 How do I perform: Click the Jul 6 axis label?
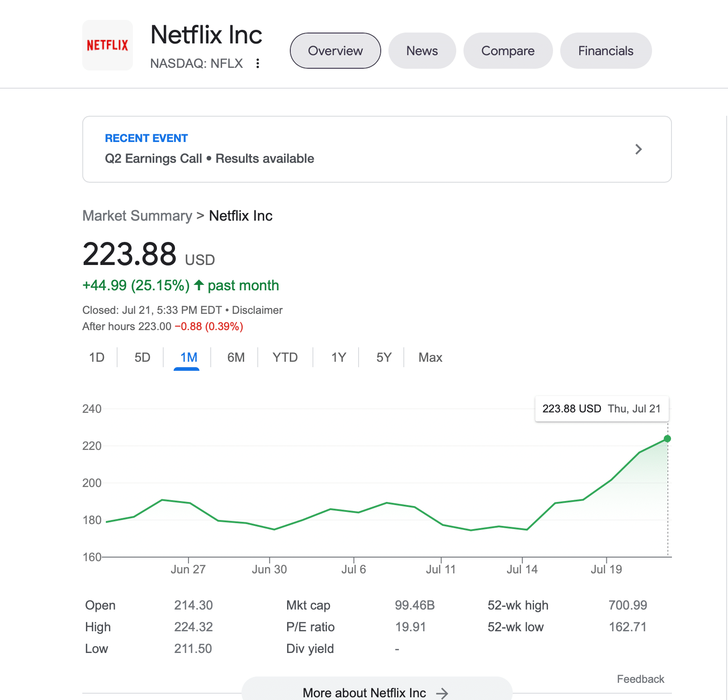[354, 569]
